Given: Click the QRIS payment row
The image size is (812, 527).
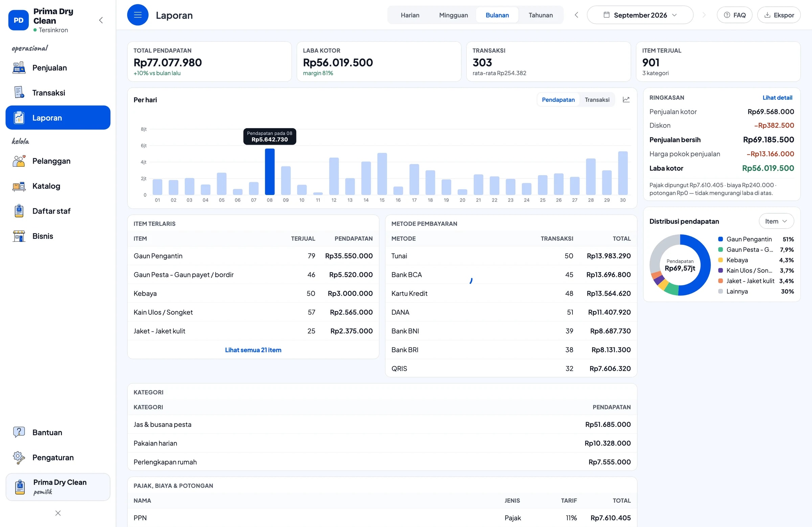Looking at the screenshot, I should [511, 368].
